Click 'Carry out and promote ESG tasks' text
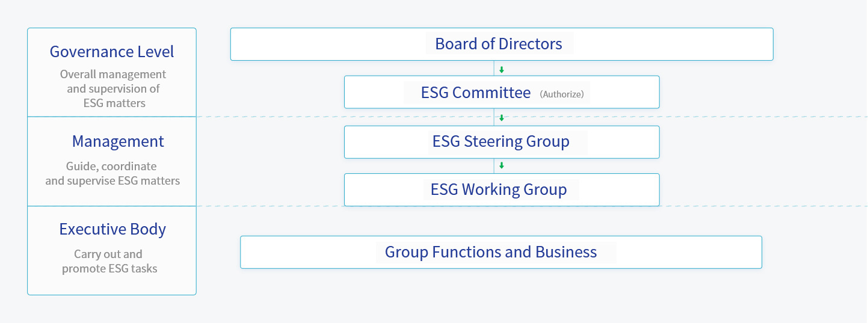The image size is (868, 323). 109,261
